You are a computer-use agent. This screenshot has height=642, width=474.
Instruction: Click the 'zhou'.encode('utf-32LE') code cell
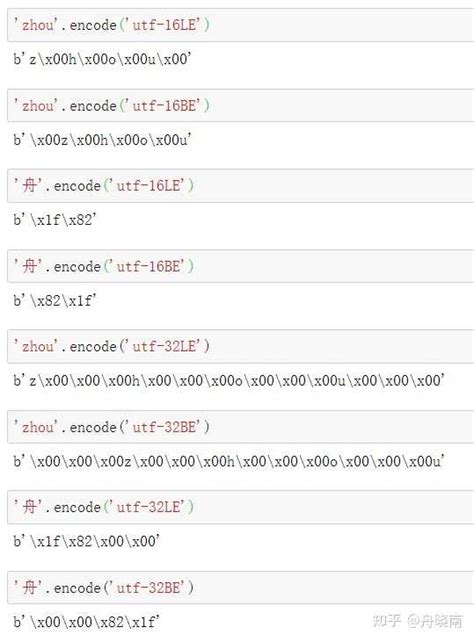click(241, 346)
